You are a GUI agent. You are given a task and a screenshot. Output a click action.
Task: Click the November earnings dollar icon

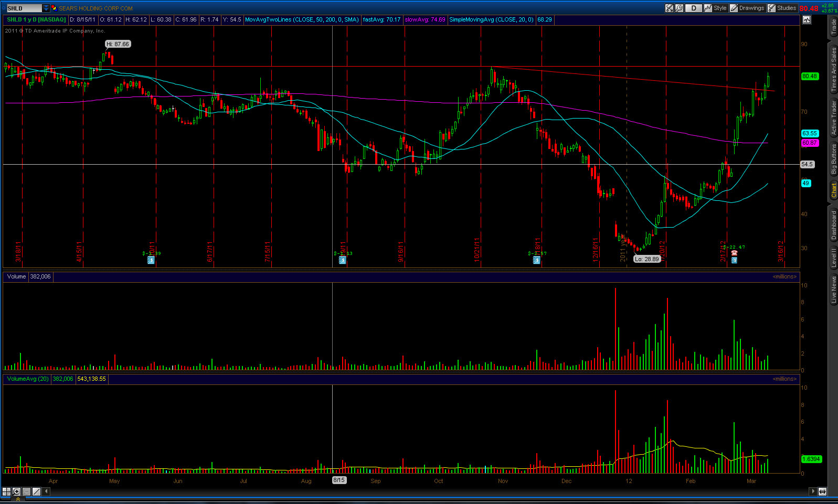(537, 260)
